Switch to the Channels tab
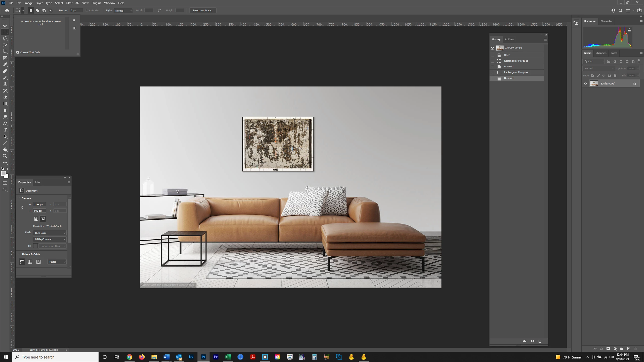The width and height of the screenshot is (644, 362). pyautogui.click(x=601, y=53)
